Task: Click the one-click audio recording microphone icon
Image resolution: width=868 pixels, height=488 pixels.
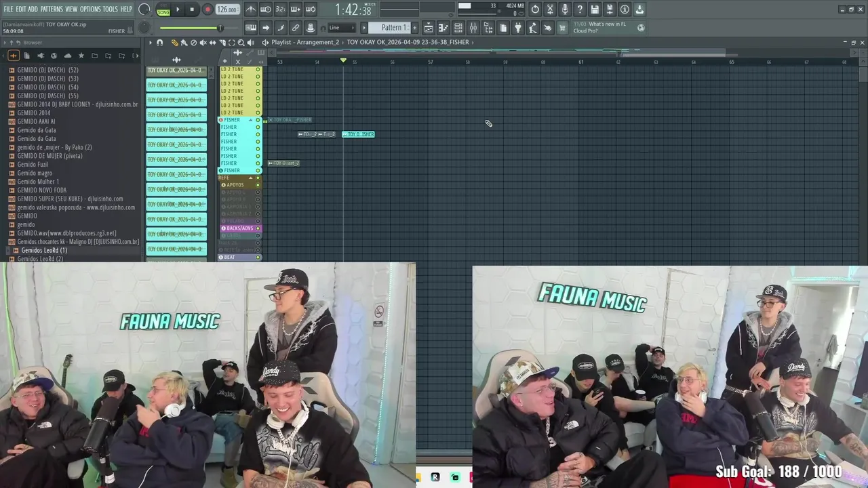Action: 565,9
